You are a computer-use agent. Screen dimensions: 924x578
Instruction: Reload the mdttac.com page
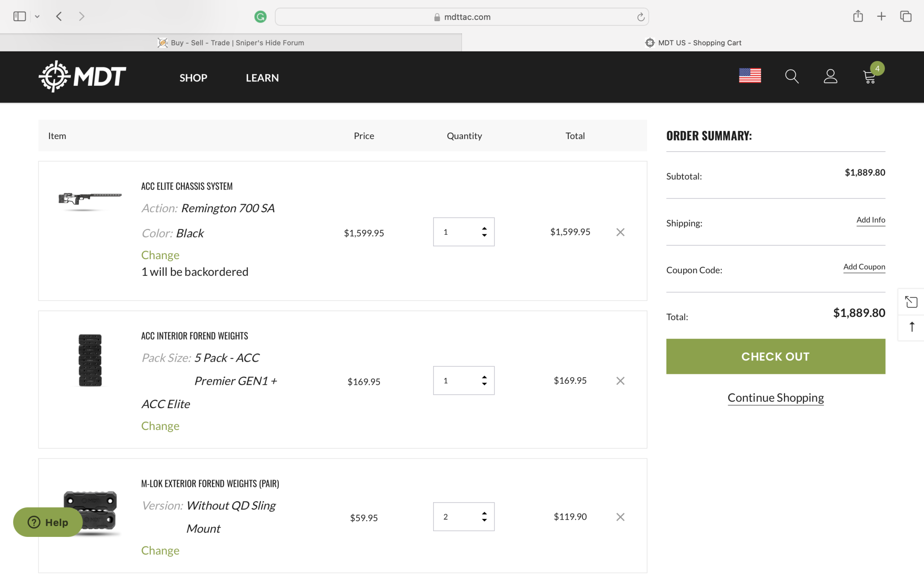coord(641,17)
